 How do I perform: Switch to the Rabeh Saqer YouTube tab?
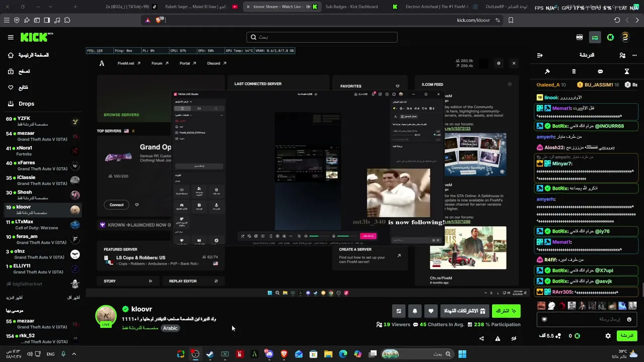click(x=201, y=7)
